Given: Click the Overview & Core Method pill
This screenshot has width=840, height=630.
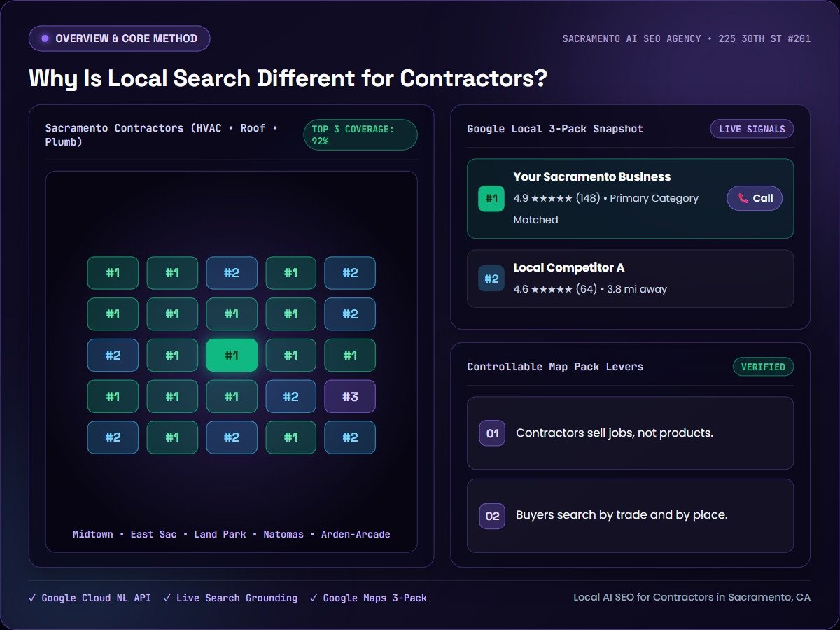Looking at the screenshot, I should [119, 38].
